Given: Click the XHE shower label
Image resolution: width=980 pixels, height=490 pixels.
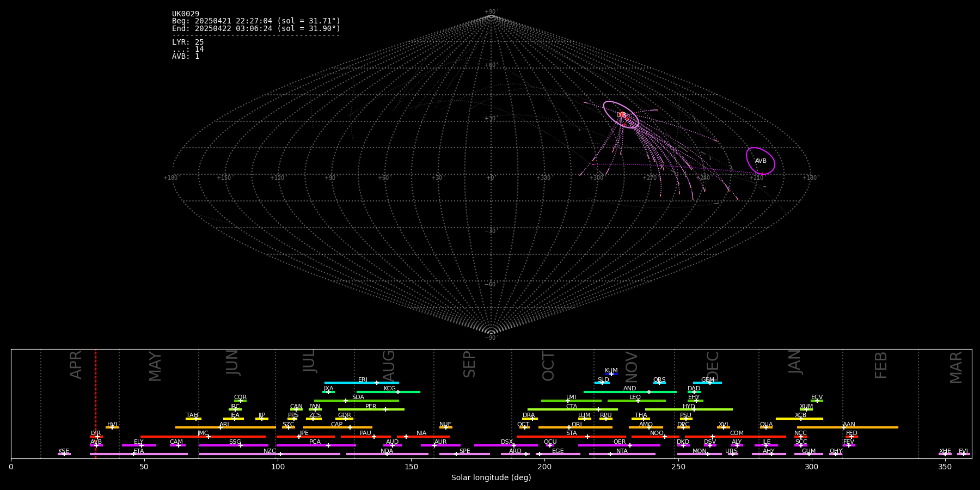Looking at the screenshot, I should (945, 451).
